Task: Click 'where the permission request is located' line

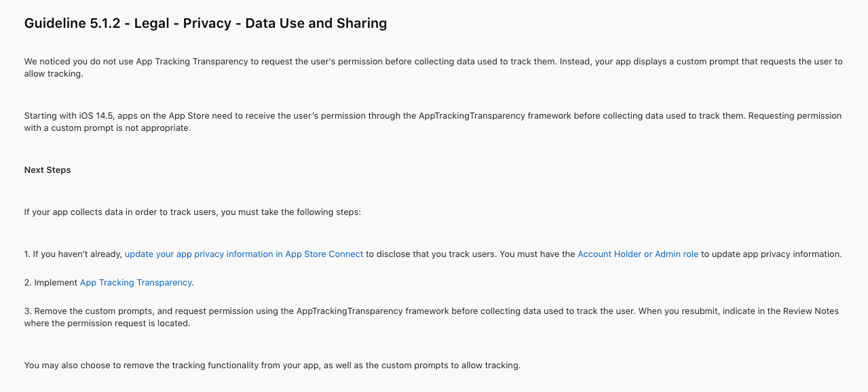Action: click(107, 324)
